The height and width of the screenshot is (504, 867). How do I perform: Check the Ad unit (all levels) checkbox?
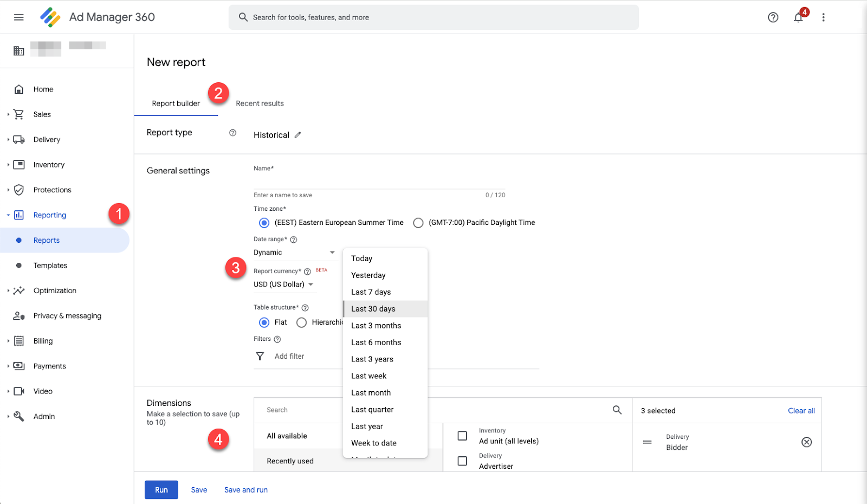tap(462, 436)
